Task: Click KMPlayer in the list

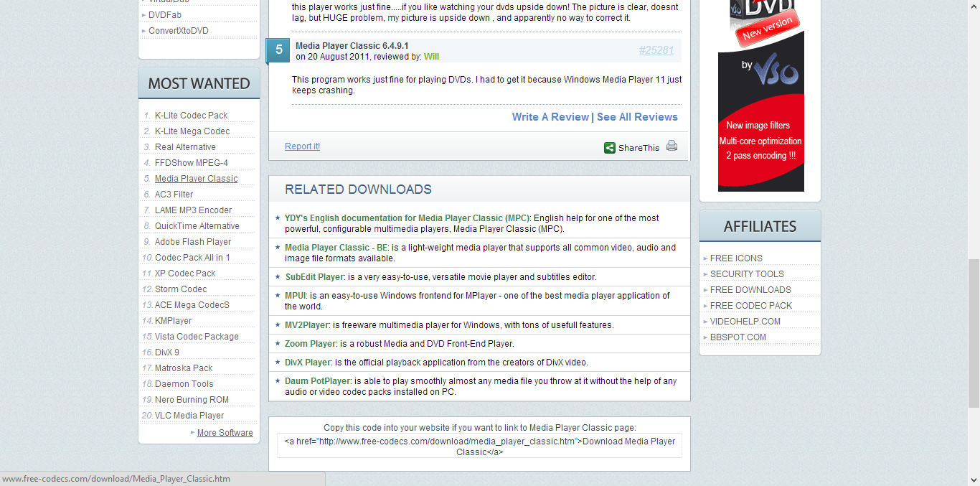Action: click(x=174, y=321)
